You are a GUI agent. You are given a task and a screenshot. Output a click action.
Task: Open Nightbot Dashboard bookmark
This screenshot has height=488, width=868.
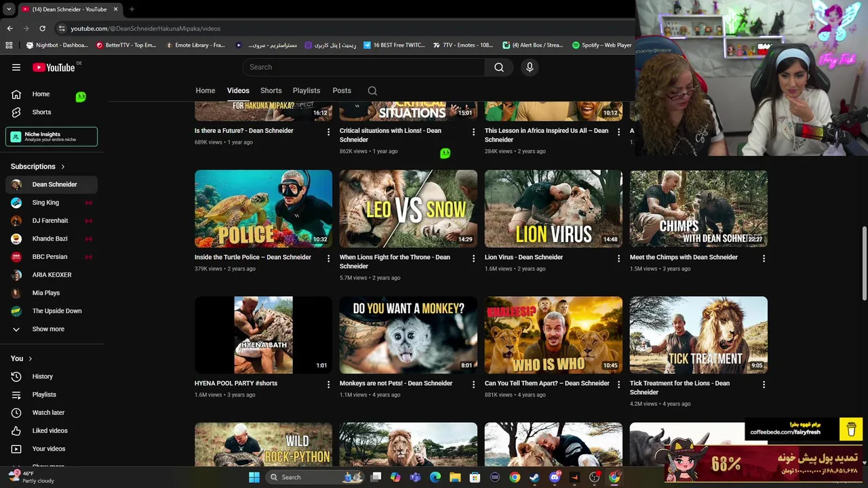[57, 45]
